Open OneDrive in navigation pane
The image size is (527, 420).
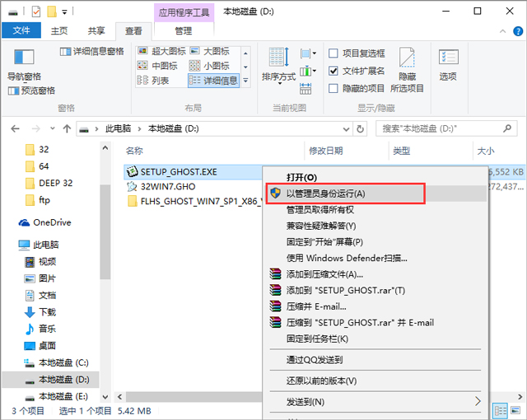pyautogui.click(x=45, y=222)
